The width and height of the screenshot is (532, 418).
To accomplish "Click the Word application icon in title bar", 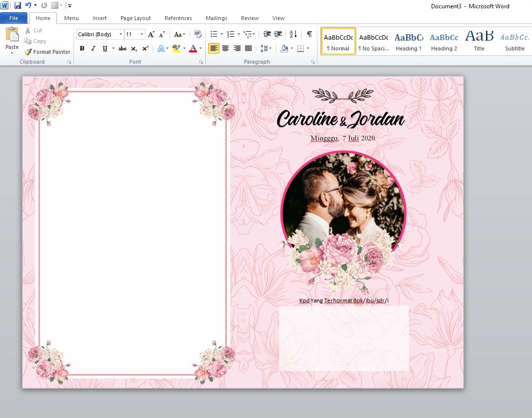I will point(4,5).
